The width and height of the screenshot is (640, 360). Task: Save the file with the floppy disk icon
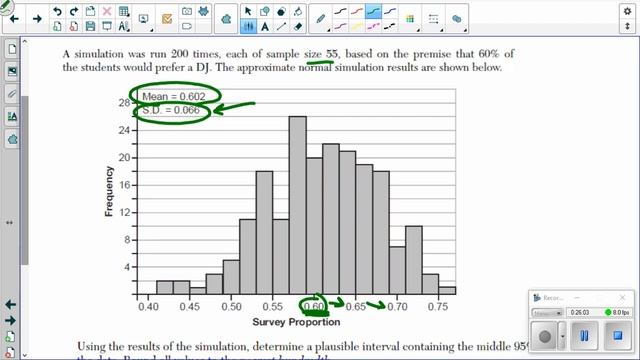[90, 27]
